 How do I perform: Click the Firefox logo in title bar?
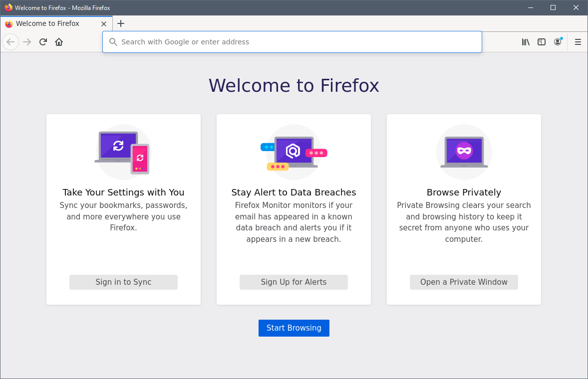8,7
